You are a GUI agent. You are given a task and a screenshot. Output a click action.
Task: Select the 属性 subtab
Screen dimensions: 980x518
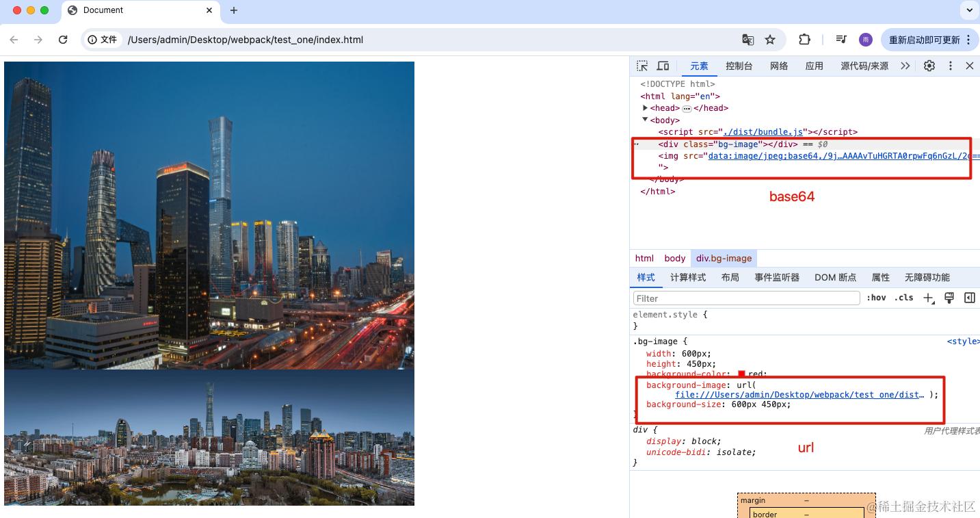881,277
